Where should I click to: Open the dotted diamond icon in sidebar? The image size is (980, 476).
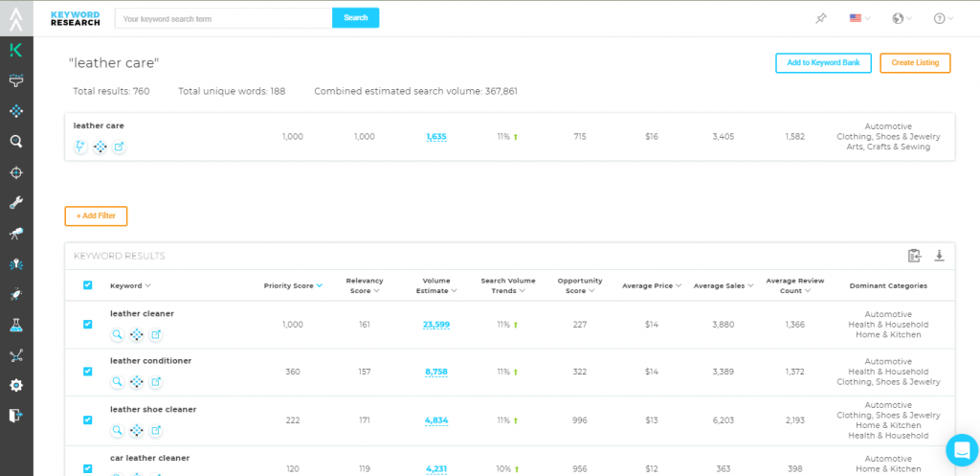[x=16, y=111]
